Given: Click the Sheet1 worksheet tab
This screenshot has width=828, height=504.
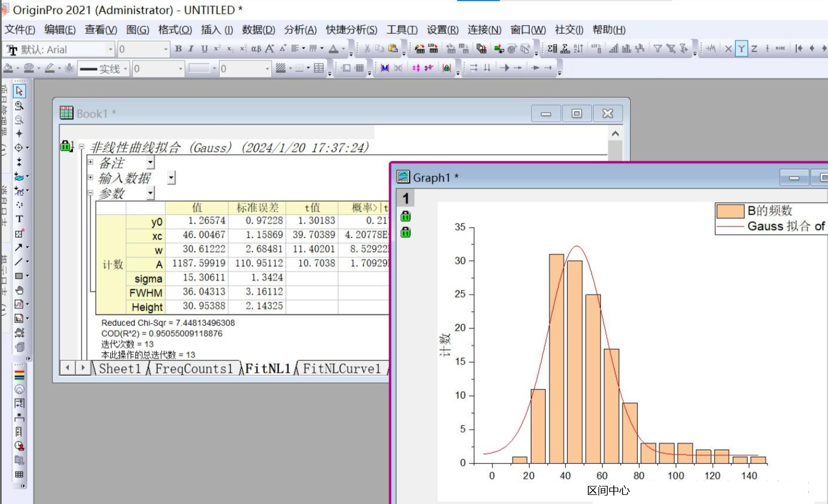Looking at the screenshot, I should [x=119, y=369].
